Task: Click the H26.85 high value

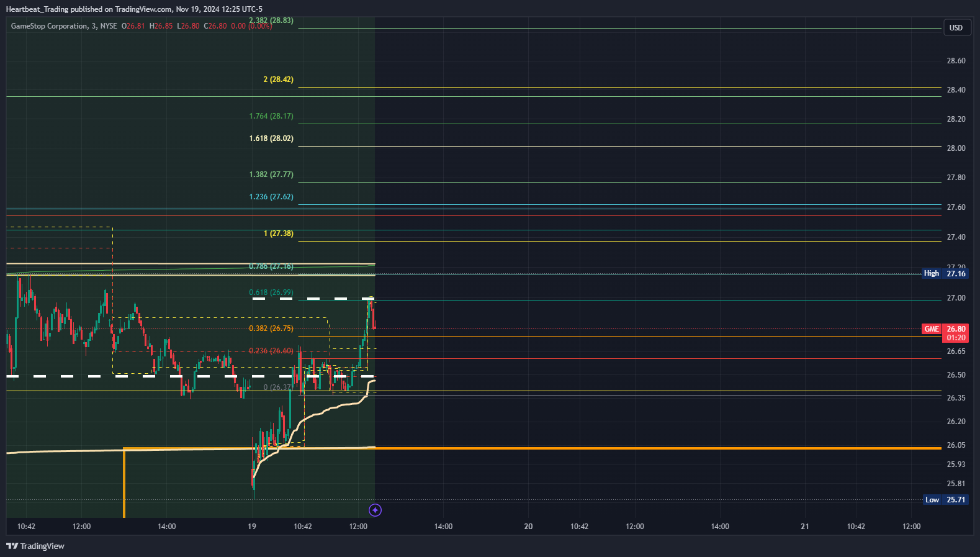Action: [x=161, y=26]
